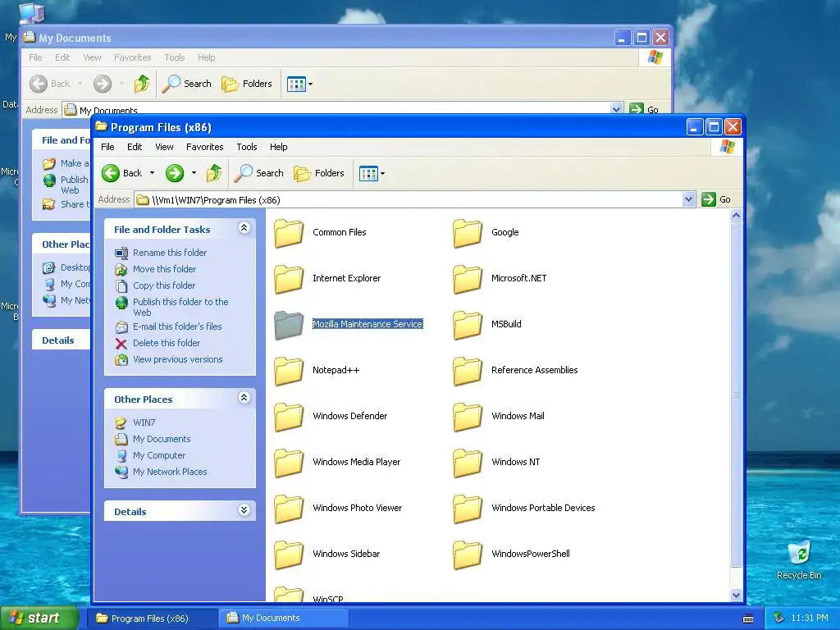Select the Common Files folder icon

coord(289,233)
